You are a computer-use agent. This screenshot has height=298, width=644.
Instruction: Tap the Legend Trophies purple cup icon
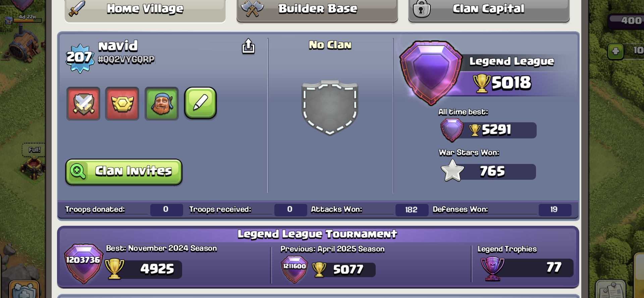tap(492, 269)
